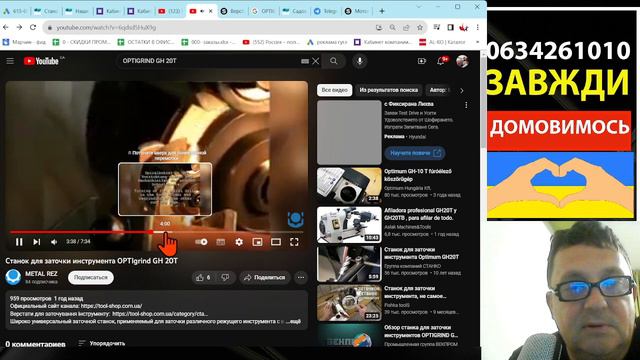Show more filter chips arrow

pyautogui.click(x=462, y=90)
